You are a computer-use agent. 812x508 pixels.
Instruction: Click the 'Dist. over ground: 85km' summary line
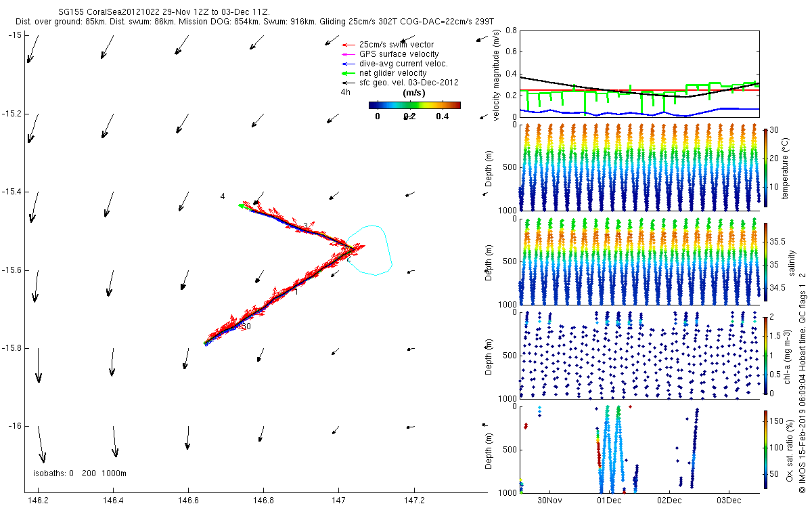(254, 22)
